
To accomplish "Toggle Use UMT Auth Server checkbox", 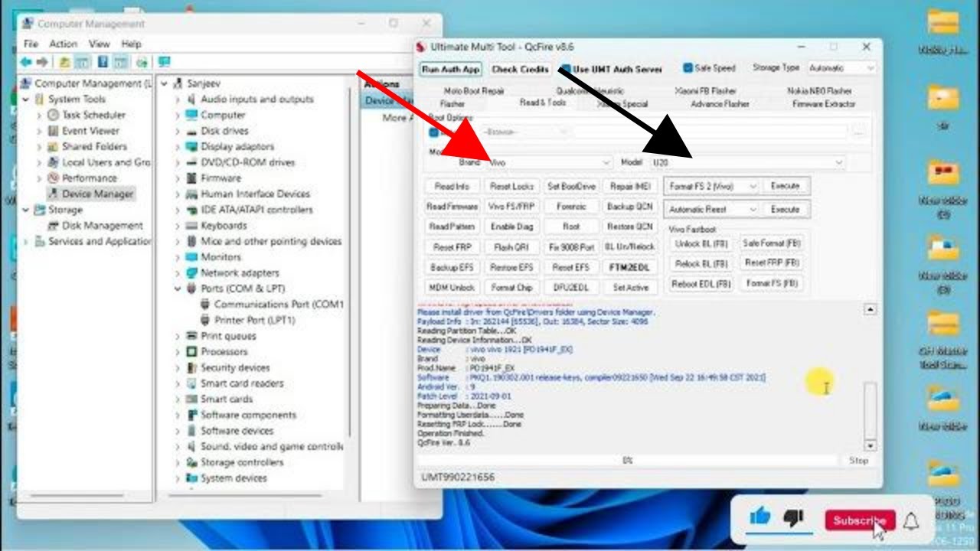I will (566, 69).
